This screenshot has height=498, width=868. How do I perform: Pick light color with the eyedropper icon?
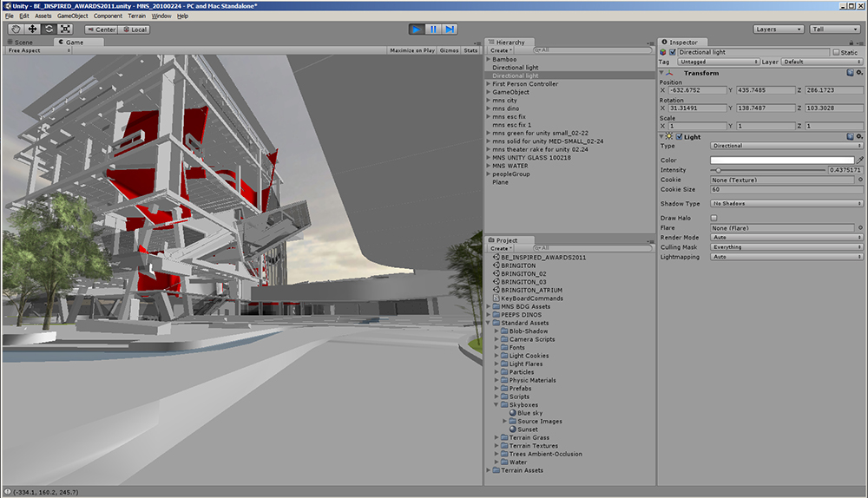coord(859,161)
